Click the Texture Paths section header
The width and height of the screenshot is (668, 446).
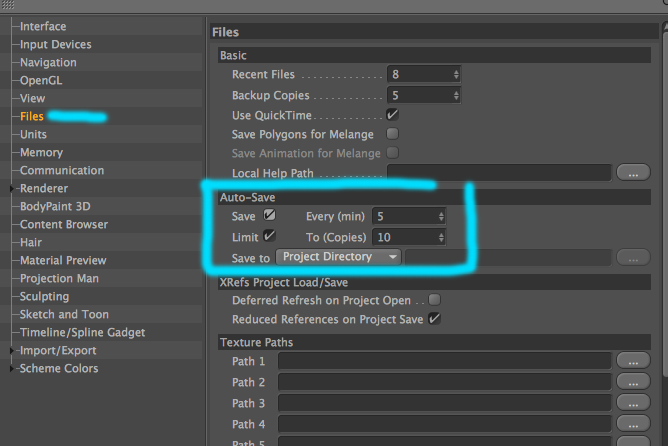click(x=434, y=342)
